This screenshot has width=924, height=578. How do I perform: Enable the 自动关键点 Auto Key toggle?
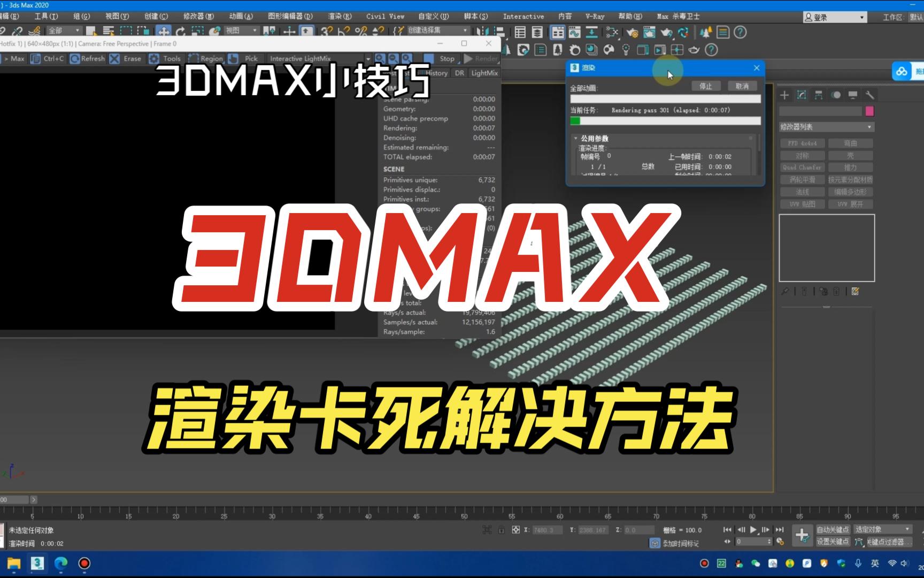click(x=833, y=529)
